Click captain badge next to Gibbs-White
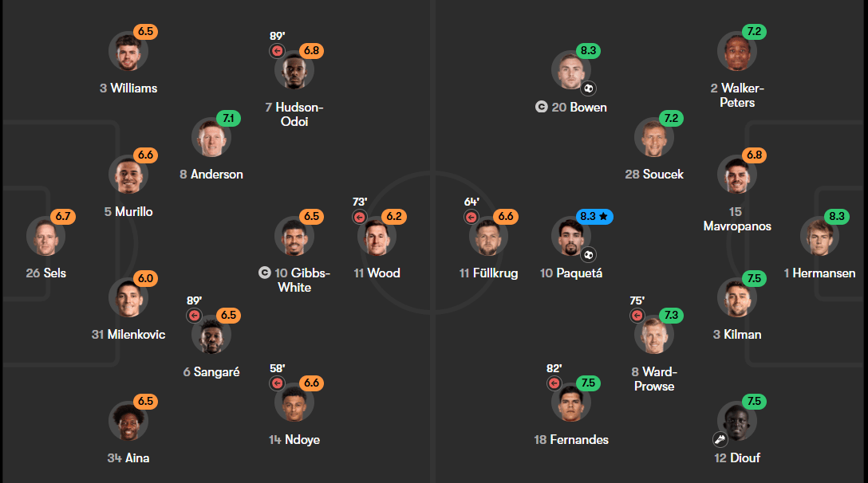Screen dimensions: 868x483 (265, 273)
